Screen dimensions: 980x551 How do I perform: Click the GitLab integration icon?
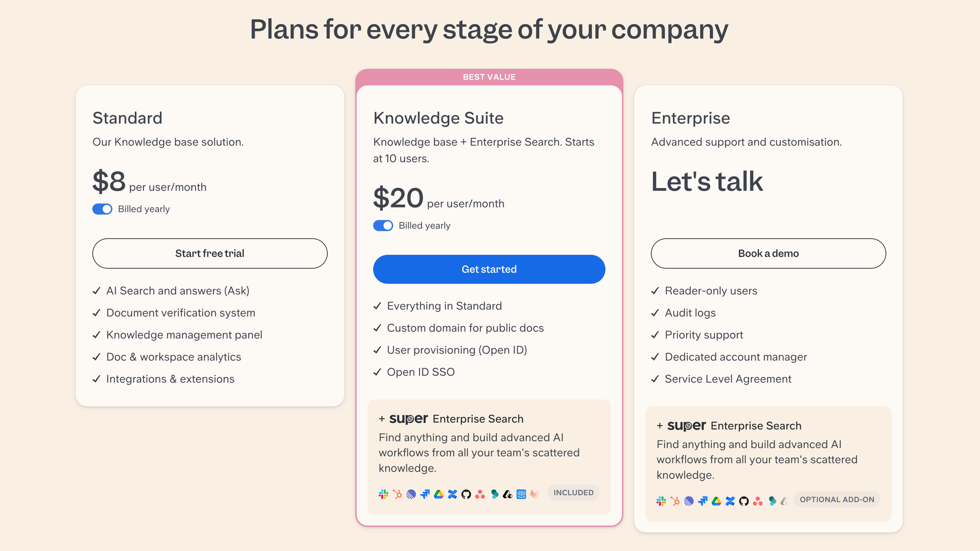click(x=535, y=493)
